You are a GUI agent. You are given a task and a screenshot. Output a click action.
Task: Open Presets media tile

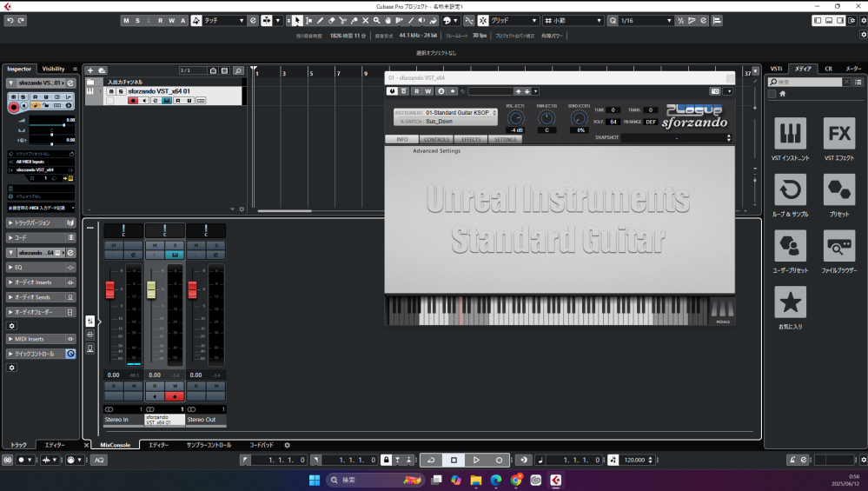coord(839,189)
